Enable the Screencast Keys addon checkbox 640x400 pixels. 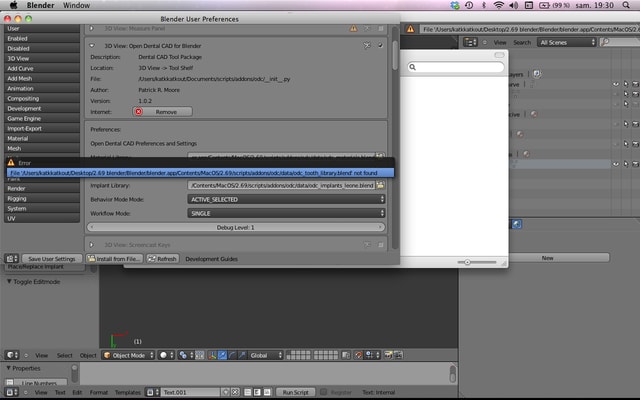(x=380, y=244)
